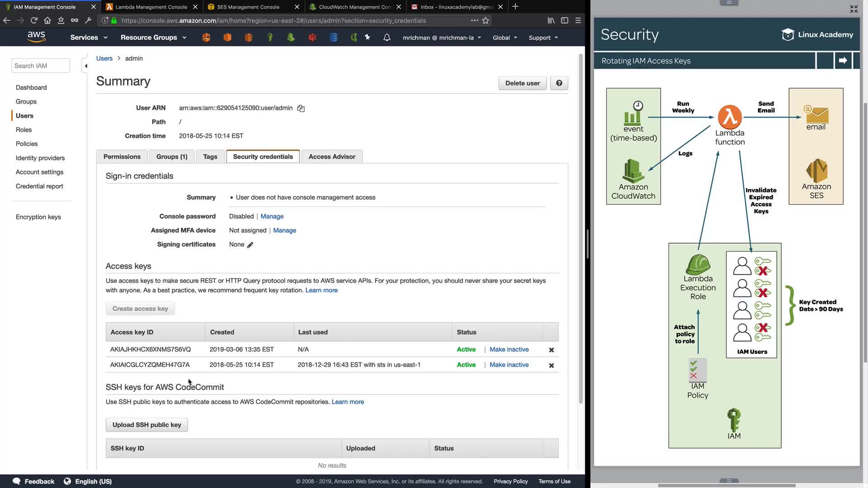Open the Services dropdown menu
Image resolution: width=868 pixels, height=488 pixels.
(89, 38)
